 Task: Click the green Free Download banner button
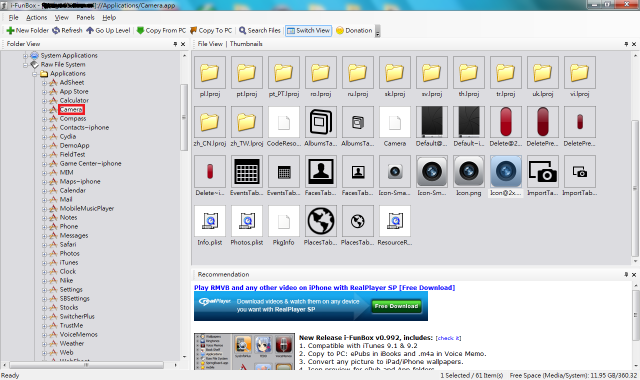click(x=396, y=306)
